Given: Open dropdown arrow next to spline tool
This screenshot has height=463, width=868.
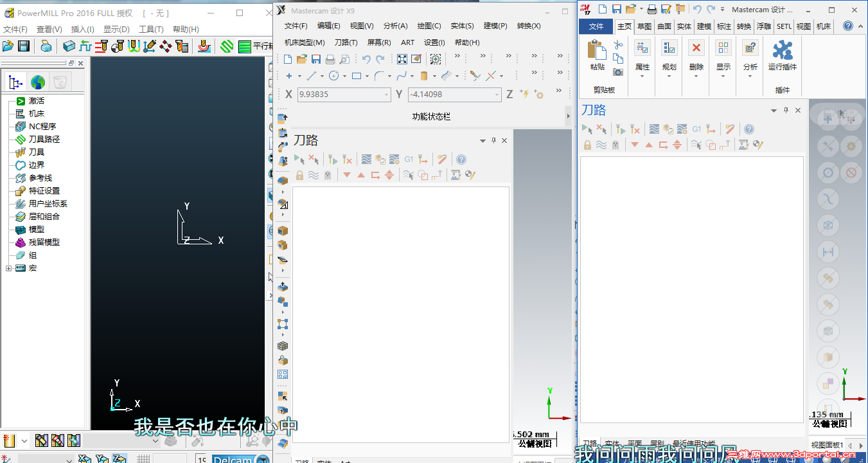Looking at the screenshot, I should point(412,76).
